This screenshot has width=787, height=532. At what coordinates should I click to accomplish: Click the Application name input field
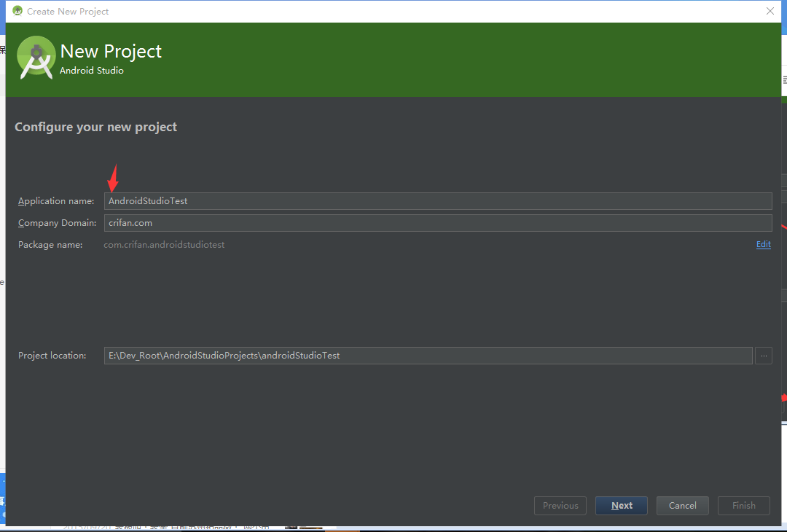pos(438,200)
